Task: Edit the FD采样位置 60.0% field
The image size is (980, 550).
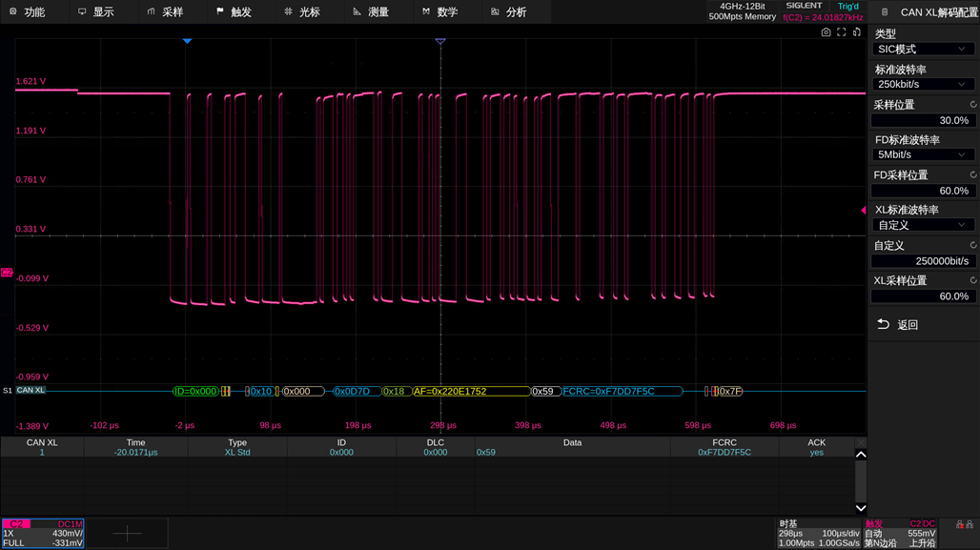Action: tap(923, 191)
